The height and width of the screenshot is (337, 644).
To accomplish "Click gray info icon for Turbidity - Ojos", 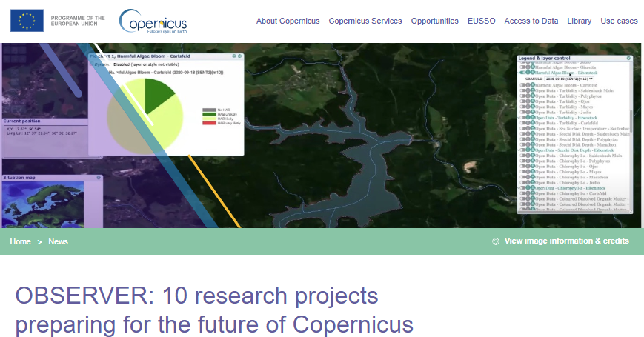I will pyautogui.click(x=528, y=101).
